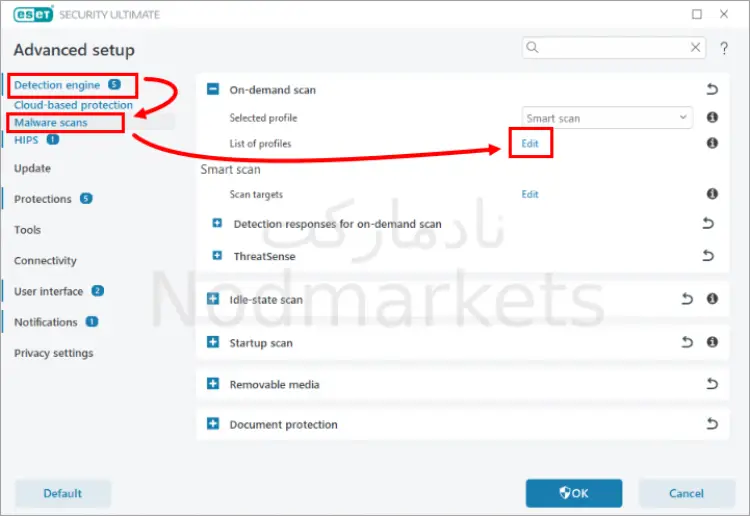Click the Default button
The width and height of the screenshot is (750, 516).
coord(63,493)
